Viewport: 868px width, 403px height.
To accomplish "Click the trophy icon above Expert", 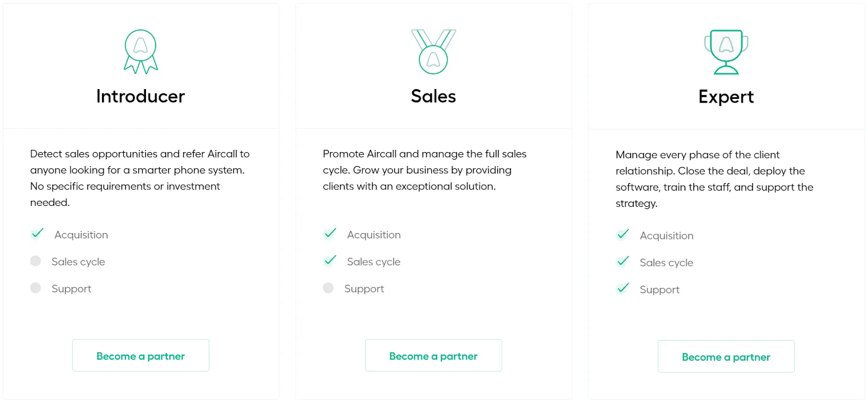I will point(726,51).
